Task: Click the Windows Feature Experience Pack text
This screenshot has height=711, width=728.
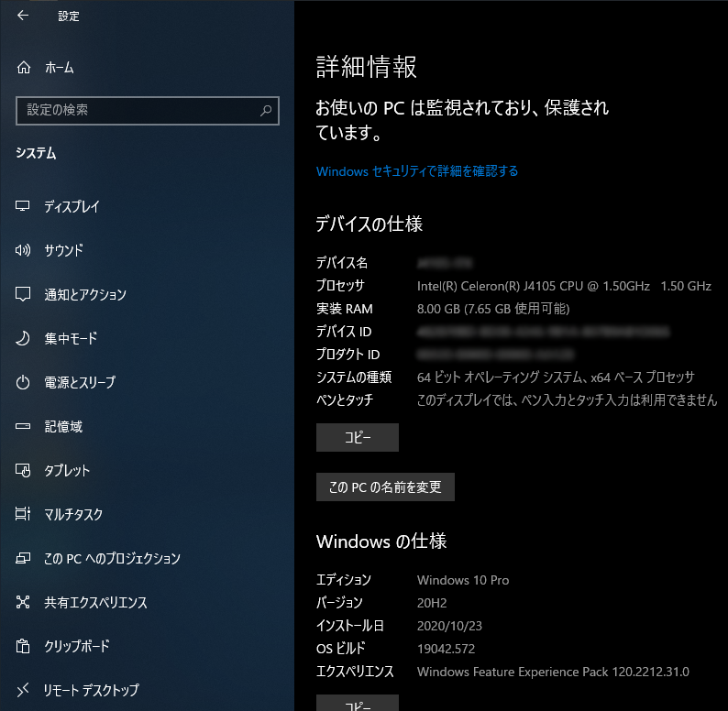Action: [553, 672]
